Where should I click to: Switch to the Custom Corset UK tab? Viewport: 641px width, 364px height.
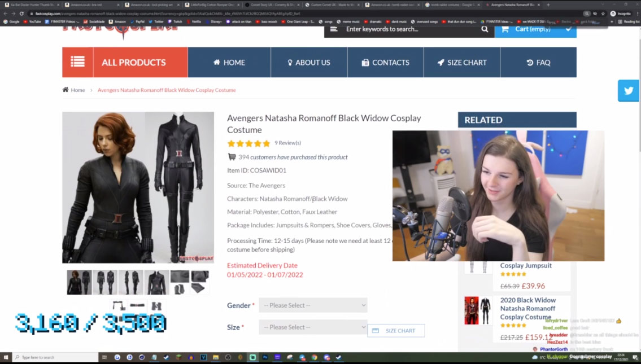pos(332,5)
